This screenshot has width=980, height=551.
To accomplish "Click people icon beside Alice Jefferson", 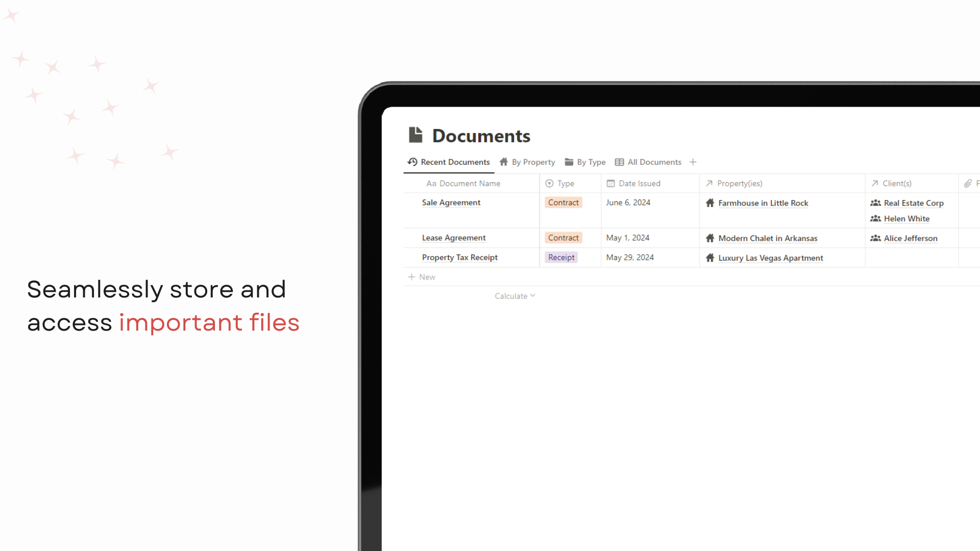I will click(x=875, y=238).
